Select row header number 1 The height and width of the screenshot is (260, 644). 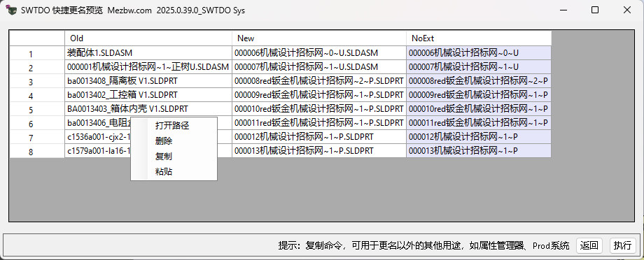(37, 53)
